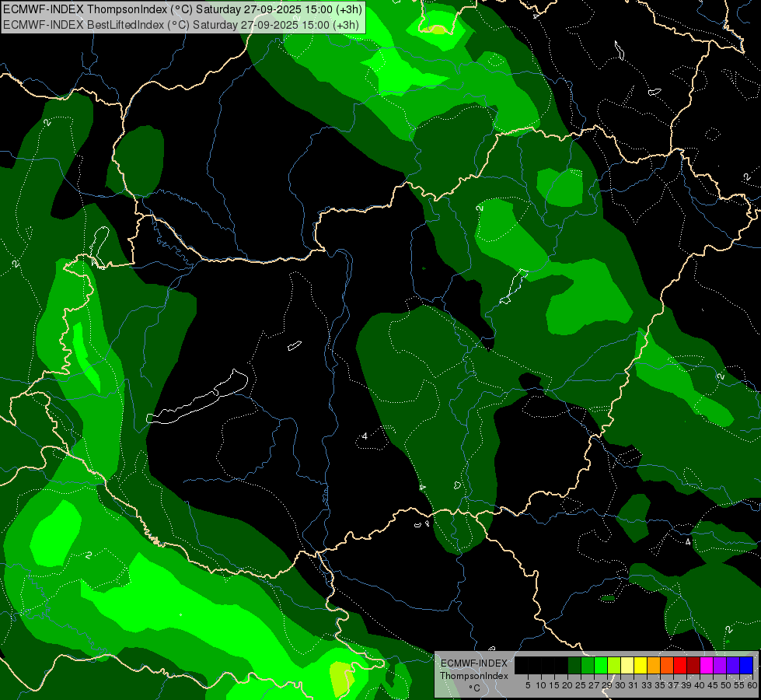Select the dark green 20-25 legend swatch

[x=574, y=665]
